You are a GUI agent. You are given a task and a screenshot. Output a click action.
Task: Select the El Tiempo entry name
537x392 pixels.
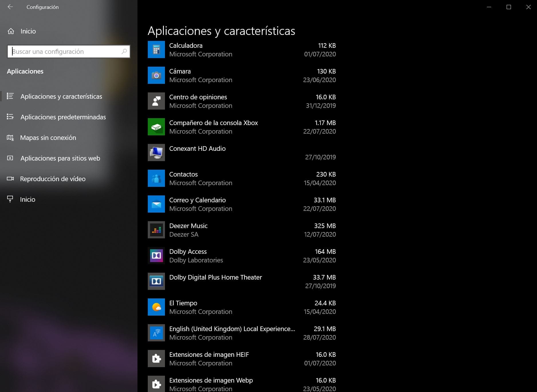tap(183, 303)
